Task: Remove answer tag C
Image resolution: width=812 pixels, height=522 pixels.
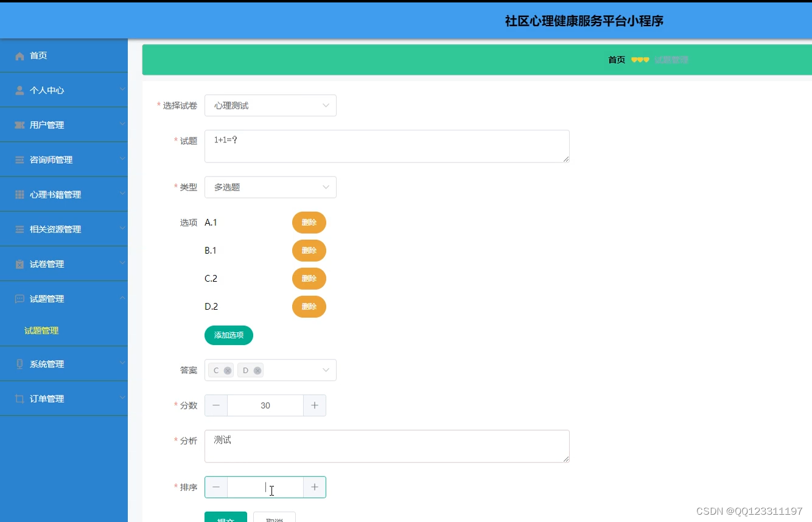Action: [x=228, y=371]
